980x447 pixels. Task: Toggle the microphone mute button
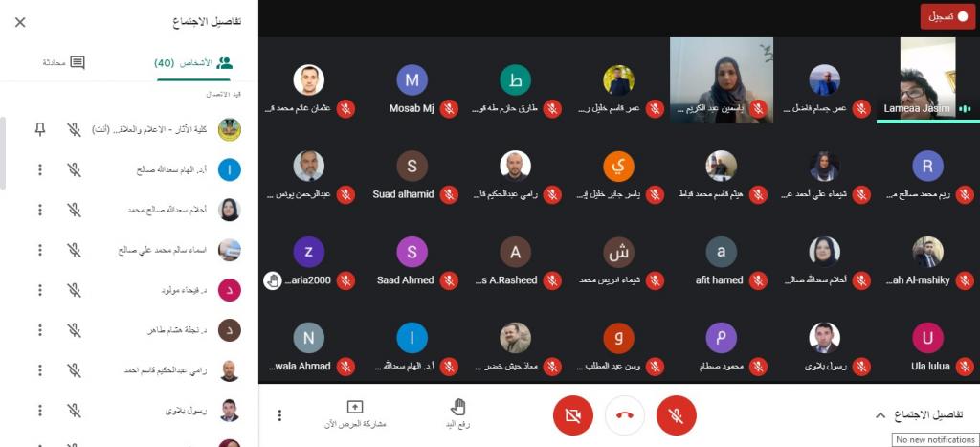[x=677, y=415]
